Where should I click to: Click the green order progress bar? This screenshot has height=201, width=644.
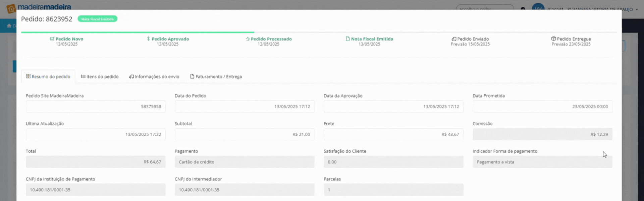click(x=138, y=32)
